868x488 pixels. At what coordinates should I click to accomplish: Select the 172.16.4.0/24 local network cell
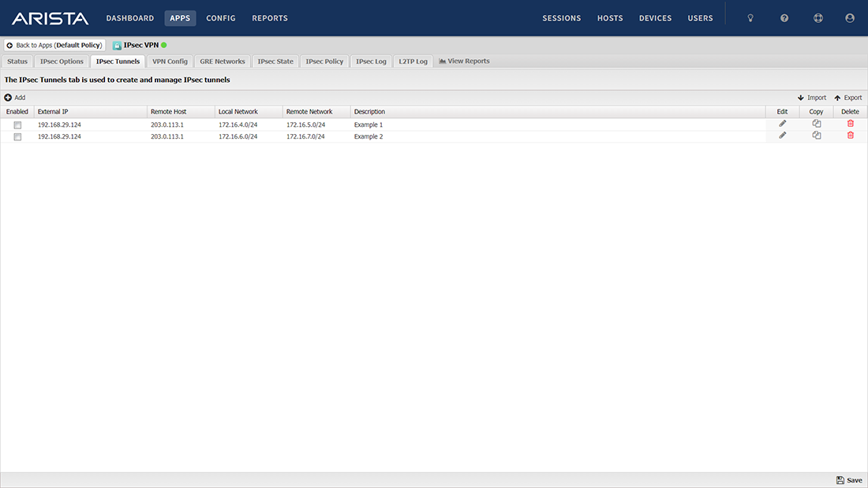(x=249, y=125)
